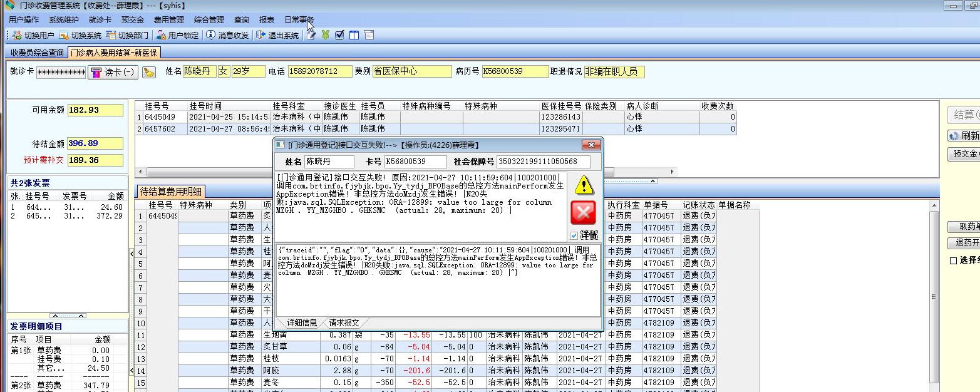Click the green yuan currency icon
The image size is (980, 392).
tap(326, 35)
